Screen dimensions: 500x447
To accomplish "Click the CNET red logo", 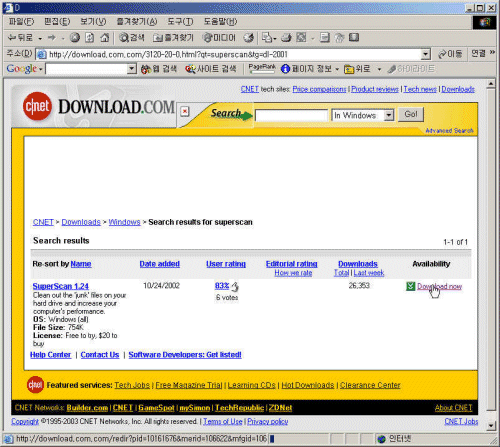I will point(37,106).
